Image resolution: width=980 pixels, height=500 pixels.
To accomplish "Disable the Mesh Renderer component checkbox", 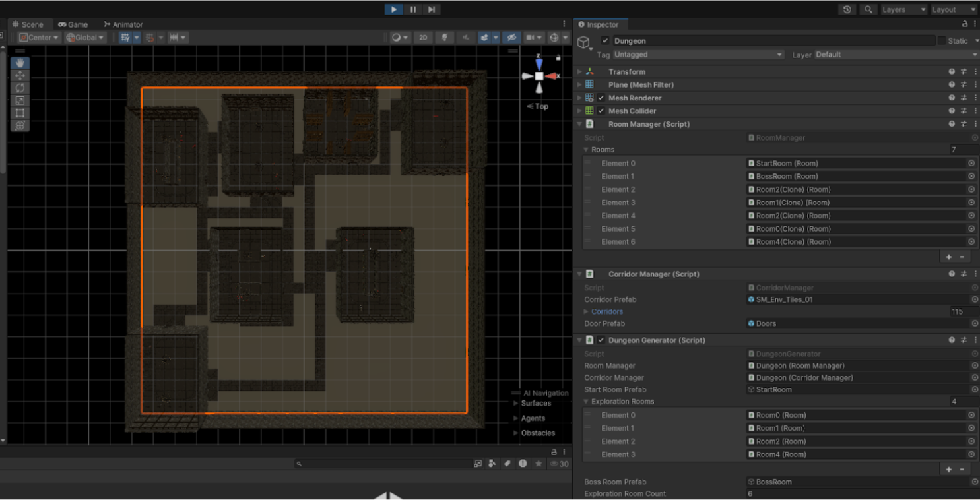I will (601, 98).
